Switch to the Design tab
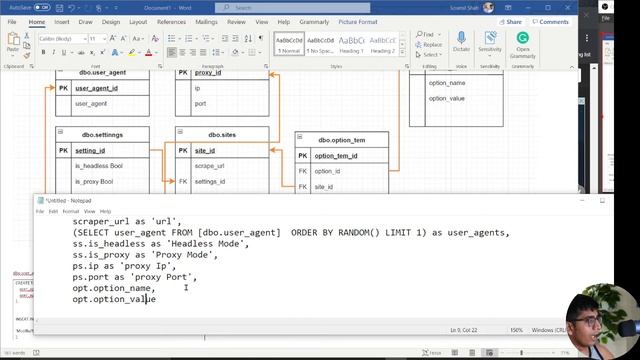This screenshot has width=640, height=360. coord(111,22)
